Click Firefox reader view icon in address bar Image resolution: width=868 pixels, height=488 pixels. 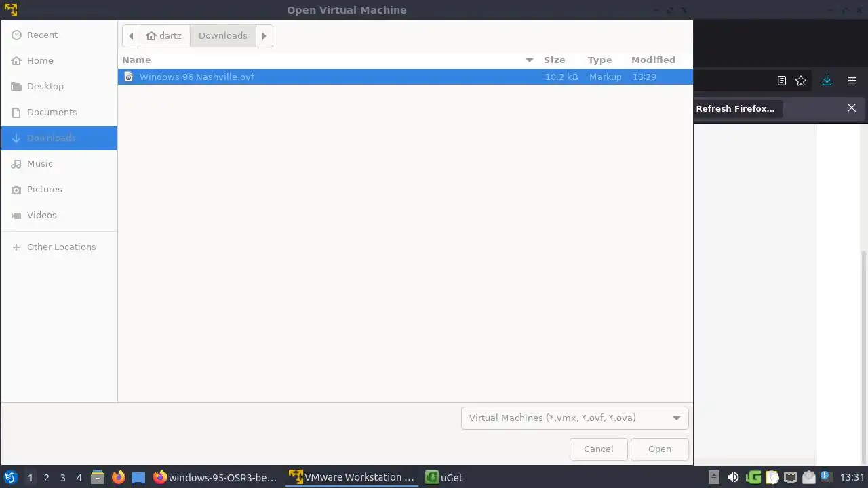(x=782, y=81)
